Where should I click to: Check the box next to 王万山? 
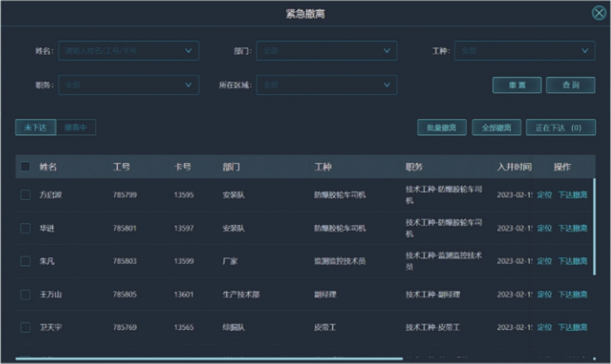pyautogui.click(x=25, y=294)
